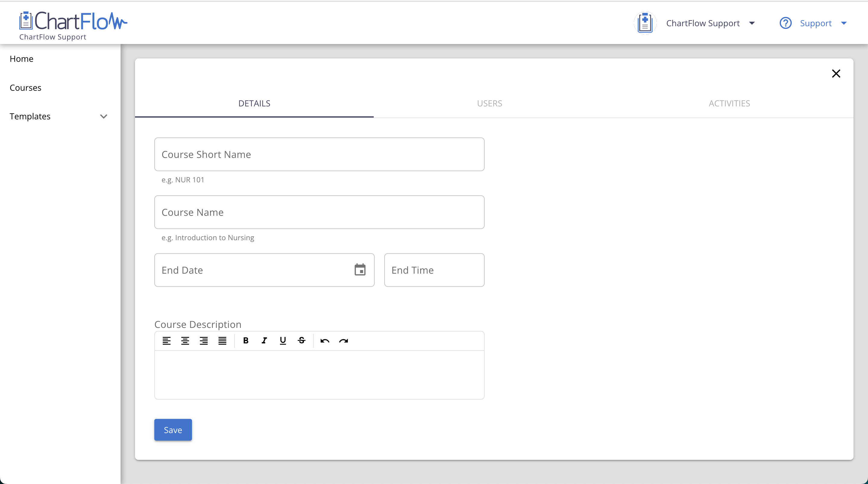Expand the Templates sidebar menu
Image resolution: width=868 pixels, height=484 pixels.
tap(103, 116)
